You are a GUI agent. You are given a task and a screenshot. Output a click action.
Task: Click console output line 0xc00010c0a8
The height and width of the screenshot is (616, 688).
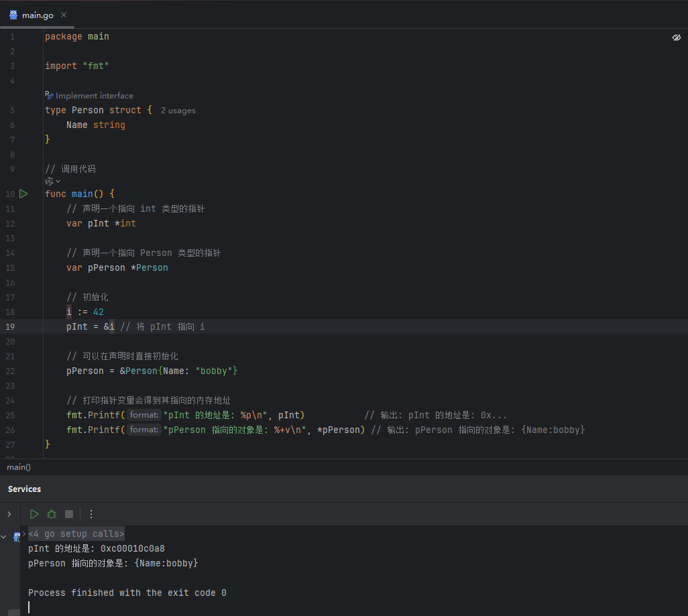tap(97, 549)
